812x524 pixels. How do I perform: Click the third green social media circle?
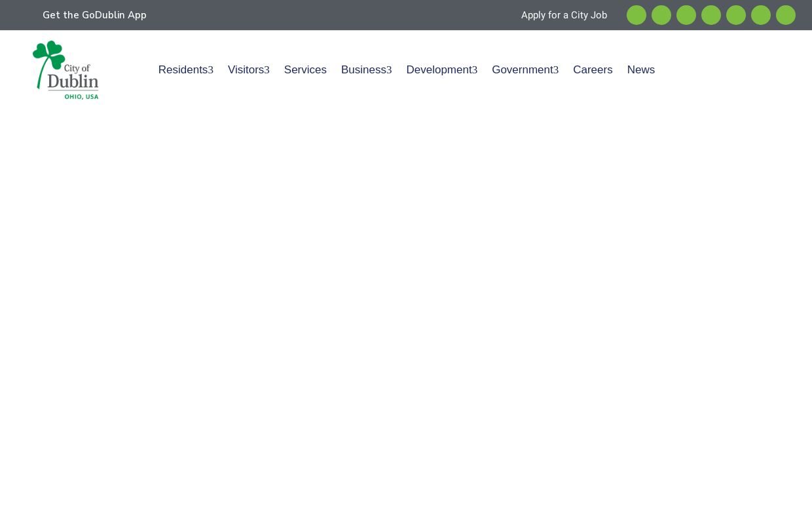point(686,15)
